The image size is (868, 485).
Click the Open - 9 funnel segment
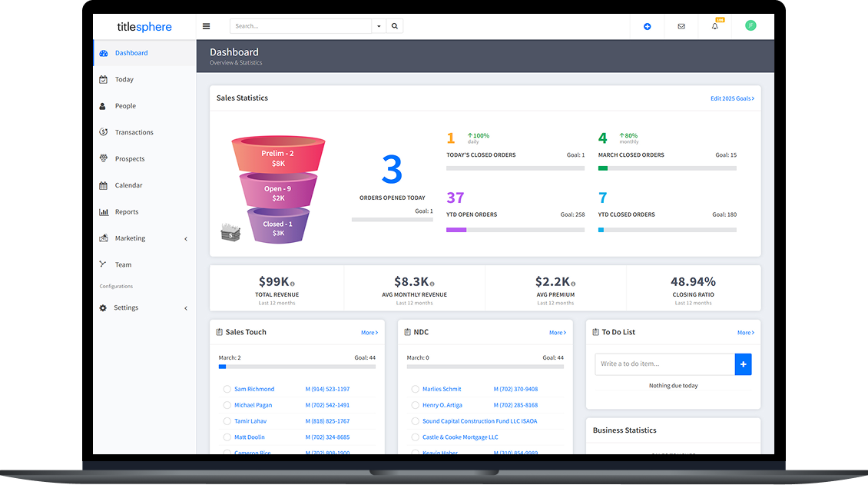[x=278, y=191]
